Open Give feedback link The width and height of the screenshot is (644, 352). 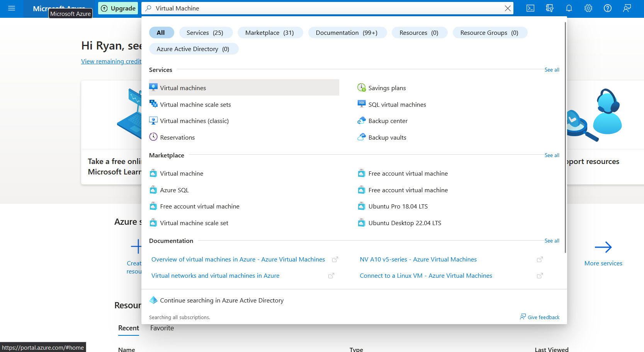pos(540,317)
